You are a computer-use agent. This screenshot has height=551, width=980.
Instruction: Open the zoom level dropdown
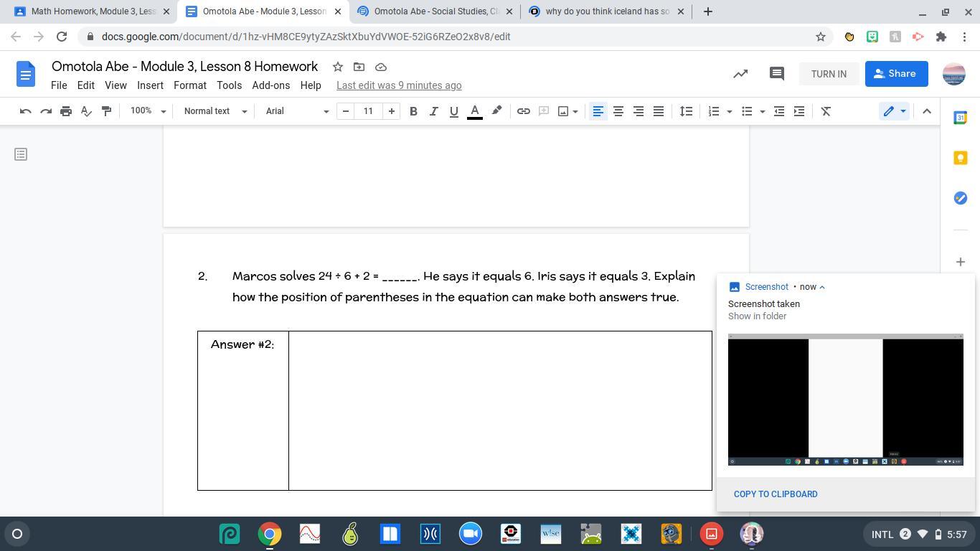148,111
